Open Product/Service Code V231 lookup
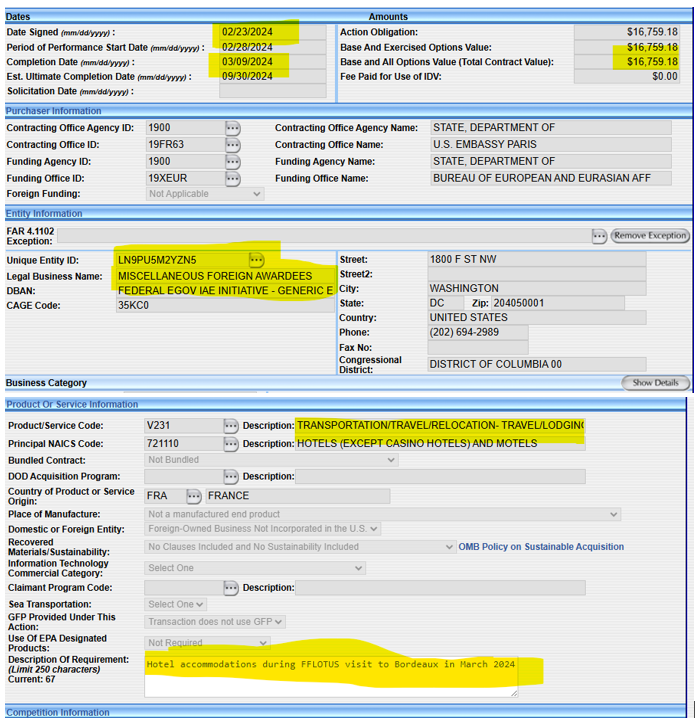 pyautogui.click(x=230, y=426)
